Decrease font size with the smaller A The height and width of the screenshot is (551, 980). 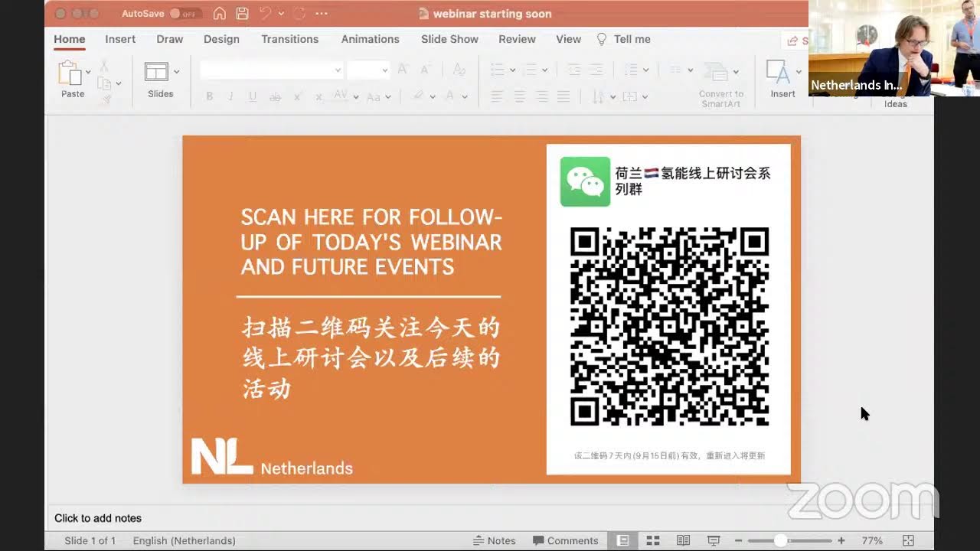click(426, 70)
